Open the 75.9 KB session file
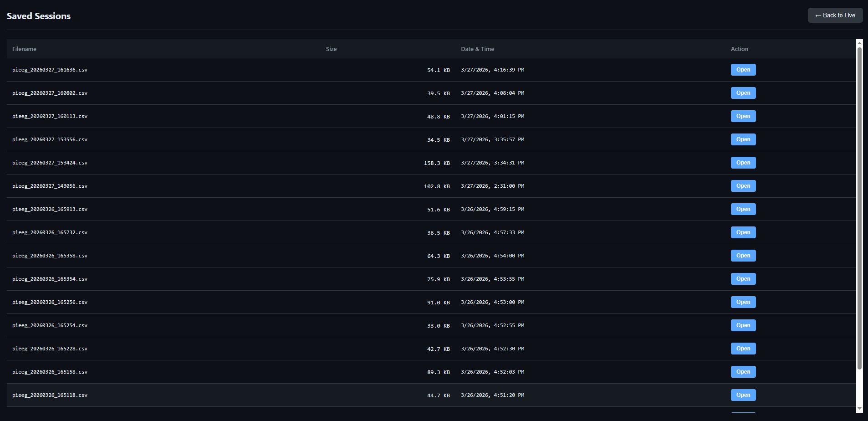Image resolution: width=868 pixels, height=421 pixels. [x=743, y=279]
